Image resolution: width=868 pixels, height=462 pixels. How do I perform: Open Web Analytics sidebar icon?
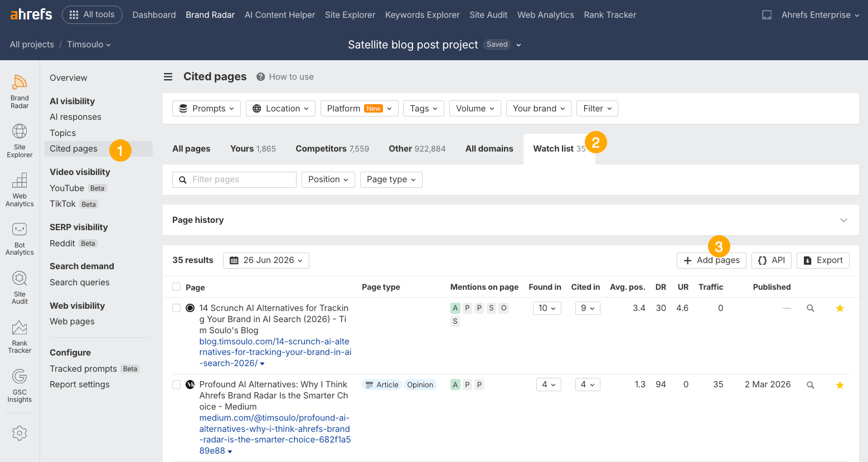tap(20, 190)
